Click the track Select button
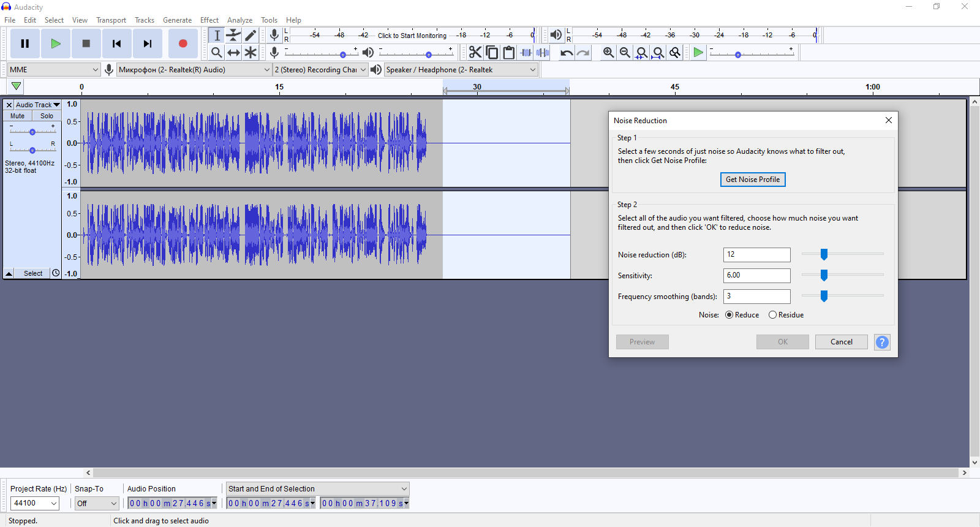980x527 pixels. (x=33, y=273)
